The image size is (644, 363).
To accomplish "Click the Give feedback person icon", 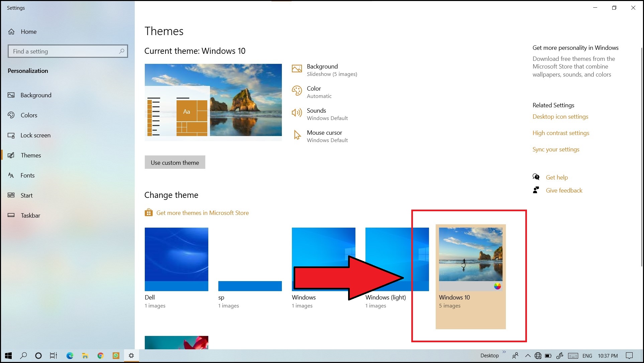I will (536, 190).
